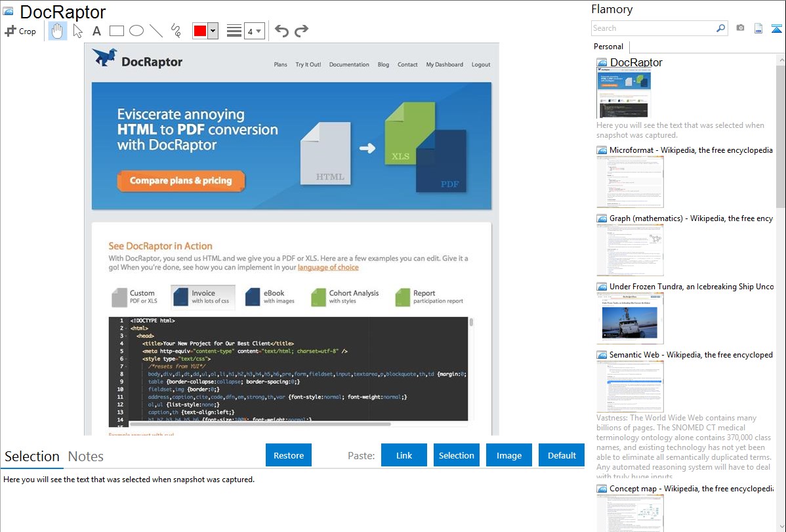Open the Plans link in the snapshot

[281, 65]
